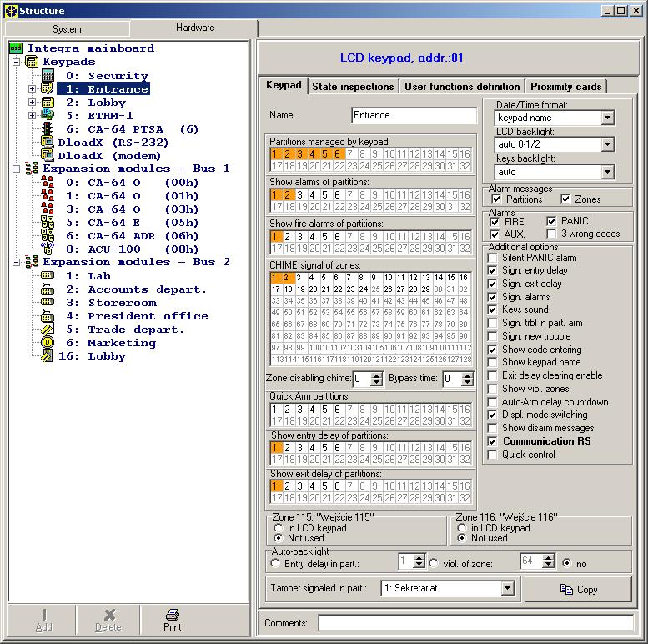Click the Lab module icon
The height and width of the screenshot is (644, 648).
pos(48,275)
